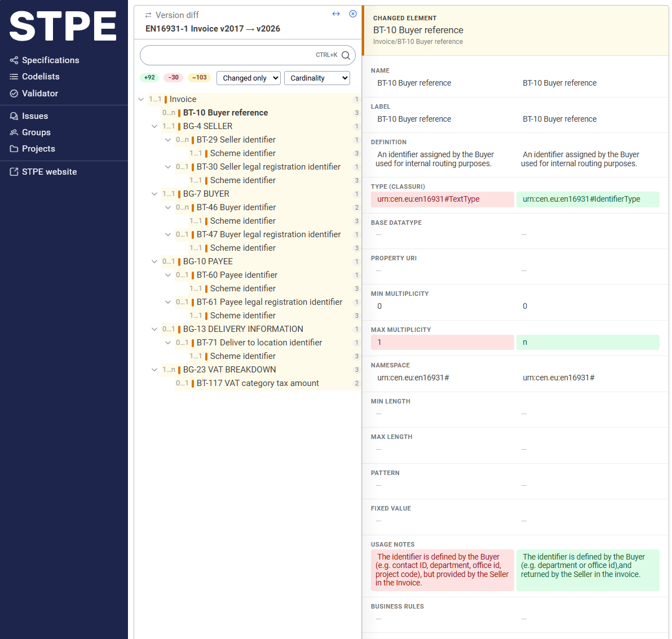Select the Invoice tree row
Viewport: 672px width, 639px height.
(254, 99)
